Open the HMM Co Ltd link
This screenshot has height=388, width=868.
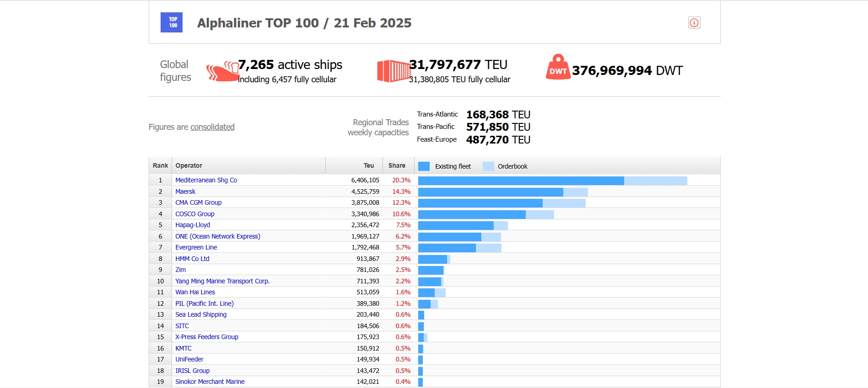coord(192,259)
